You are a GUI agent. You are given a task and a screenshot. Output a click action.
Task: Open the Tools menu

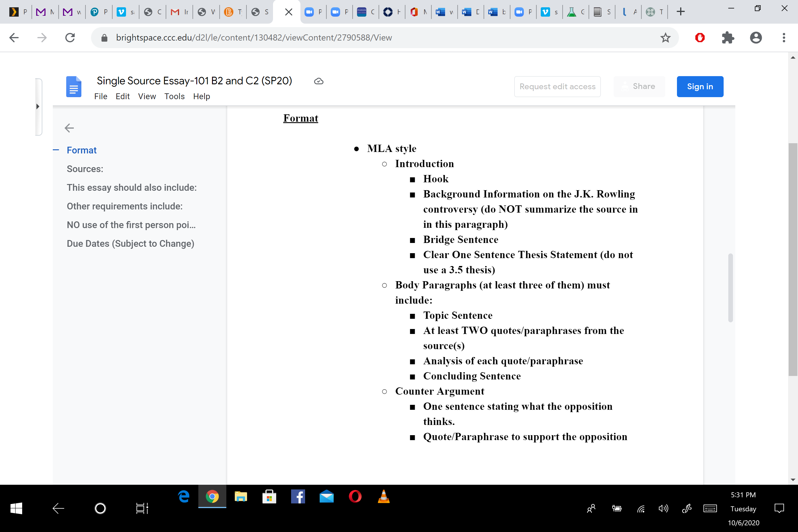coord(174,96)
